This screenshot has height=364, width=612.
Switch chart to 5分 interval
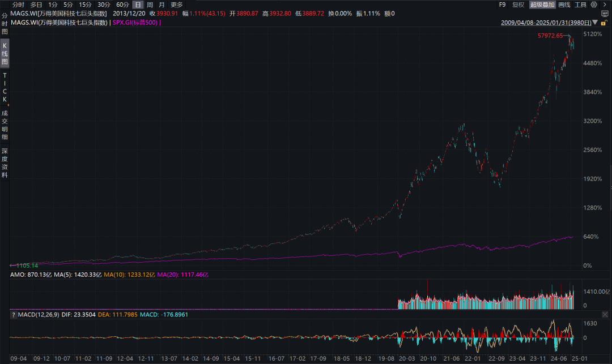[x=68, y=5]
